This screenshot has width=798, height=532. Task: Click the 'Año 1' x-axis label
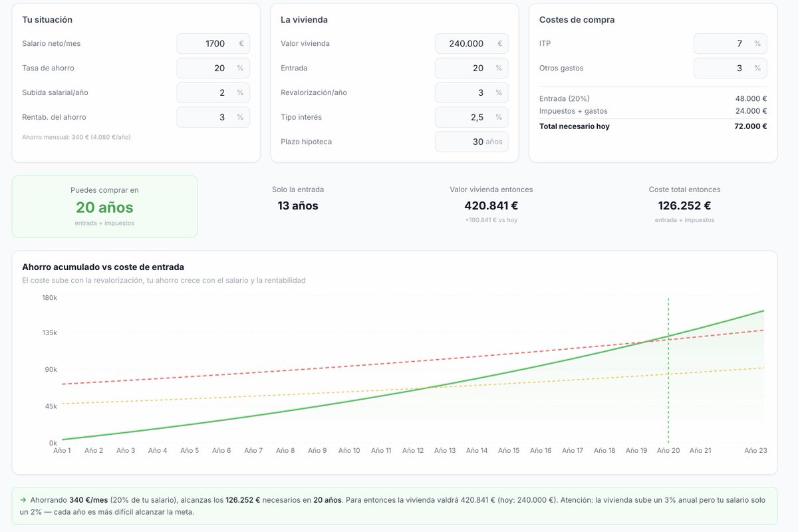[62, 450]
